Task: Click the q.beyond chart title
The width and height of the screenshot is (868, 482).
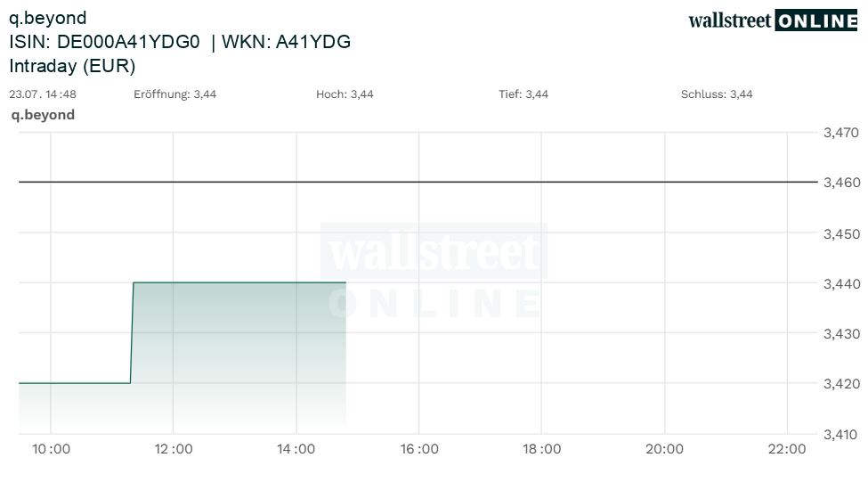Action: pyautogui.click(x=47, y=19)
